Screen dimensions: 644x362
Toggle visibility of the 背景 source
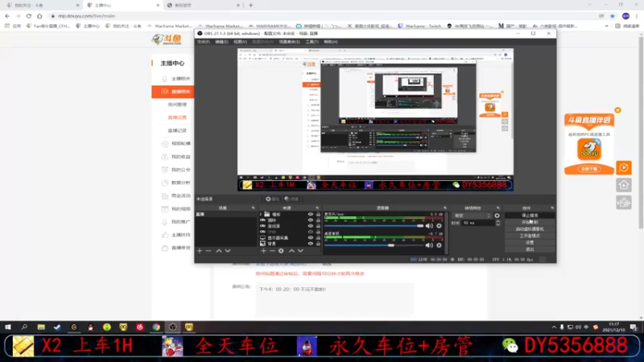311,244
